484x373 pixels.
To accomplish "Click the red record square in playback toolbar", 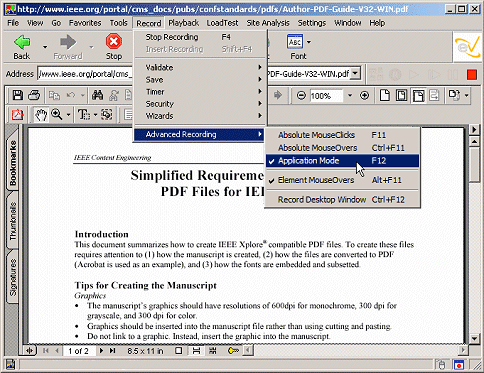I will click(x=472, y=74).
